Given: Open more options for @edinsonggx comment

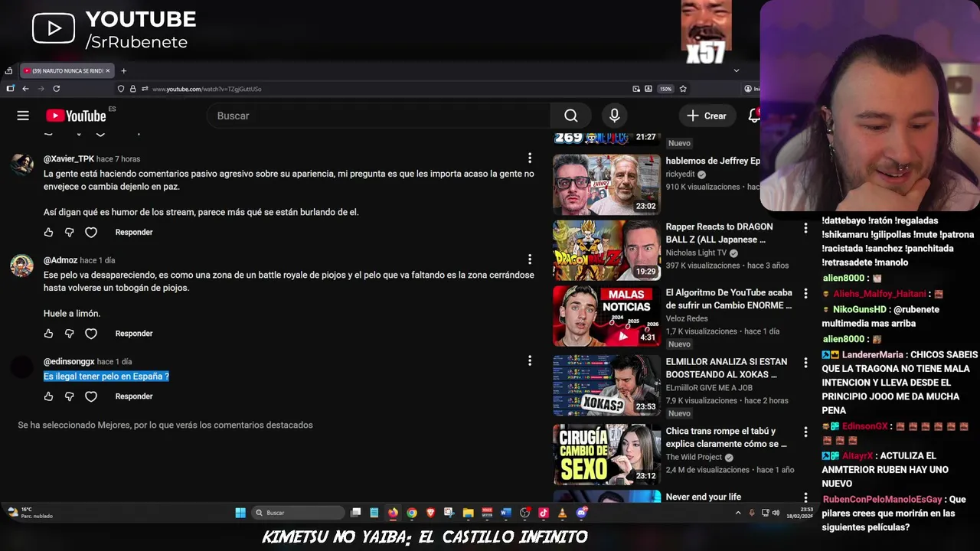Looking at the screenshot, I should pyautogui.click(x=529, y=360).
